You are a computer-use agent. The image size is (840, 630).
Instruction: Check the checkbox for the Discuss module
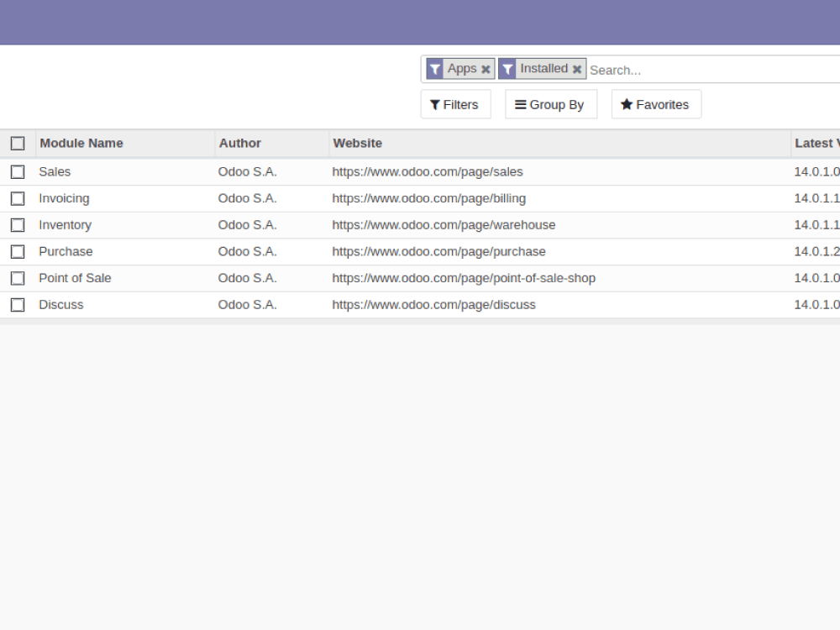(x=18, y=304)
